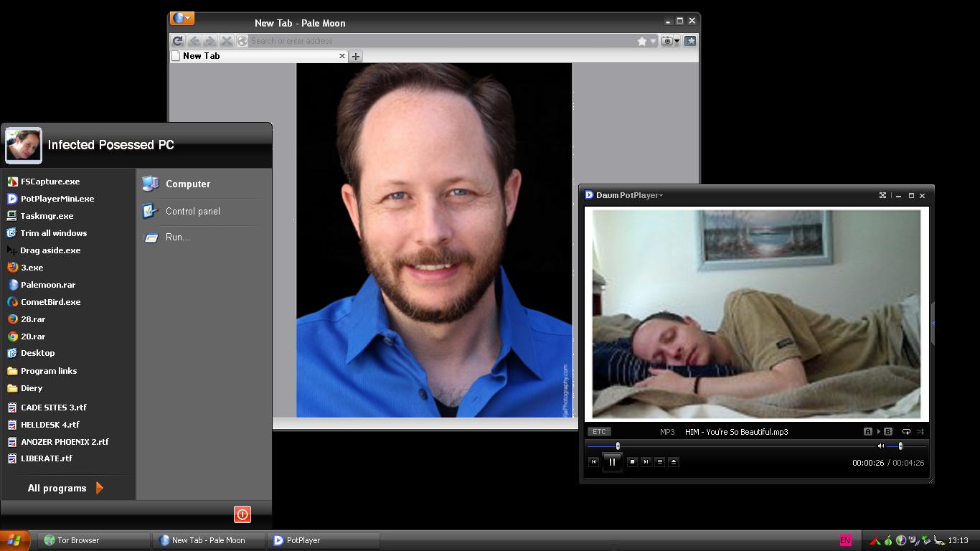Select the New Tab tab
The height and width of the screenshot is (551, 980).
[258, 56]
